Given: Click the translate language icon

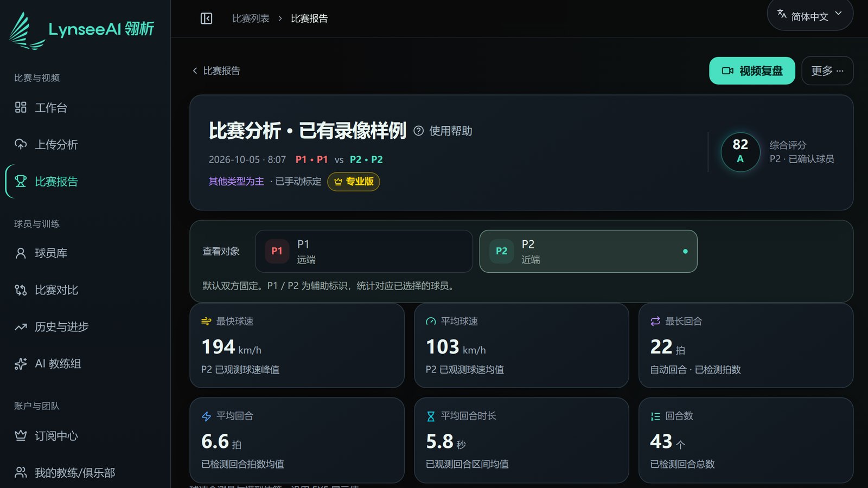Looking at the screenshot, I should 782,14.
